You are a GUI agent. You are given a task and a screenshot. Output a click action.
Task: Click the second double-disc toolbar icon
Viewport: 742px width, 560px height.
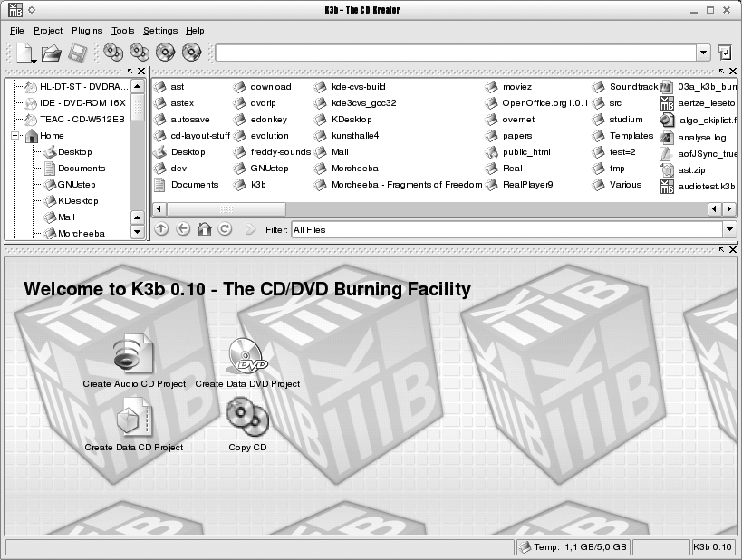point(140,53)
